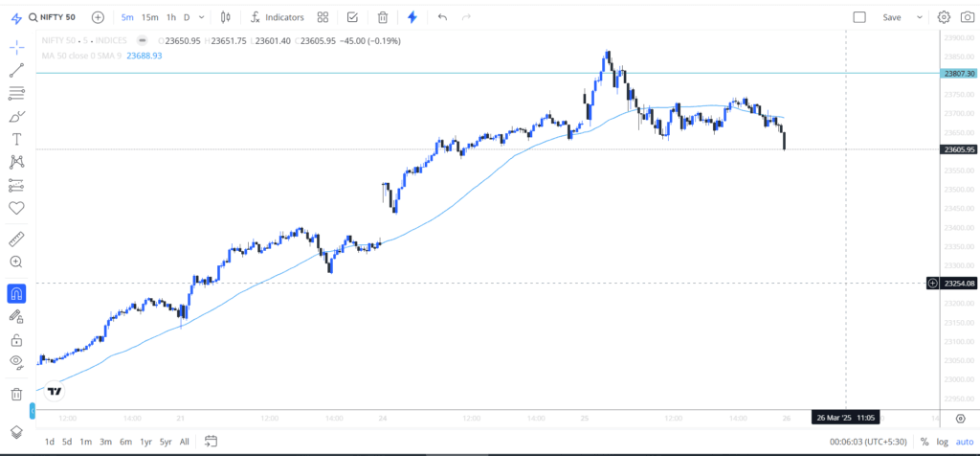Click the heart favorites icon
980x456 pixels.
click(17, 208)
